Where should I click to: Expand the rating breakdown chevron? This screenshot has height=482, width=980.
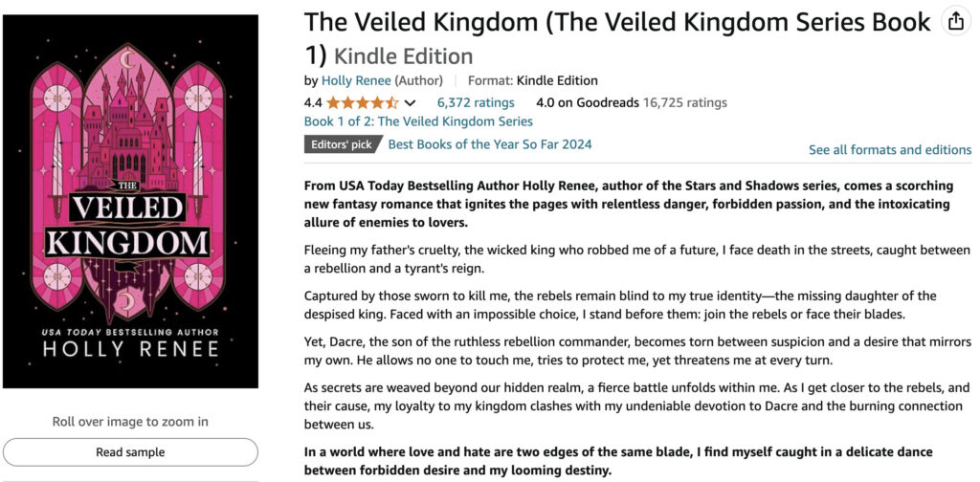tap(411, 103)
